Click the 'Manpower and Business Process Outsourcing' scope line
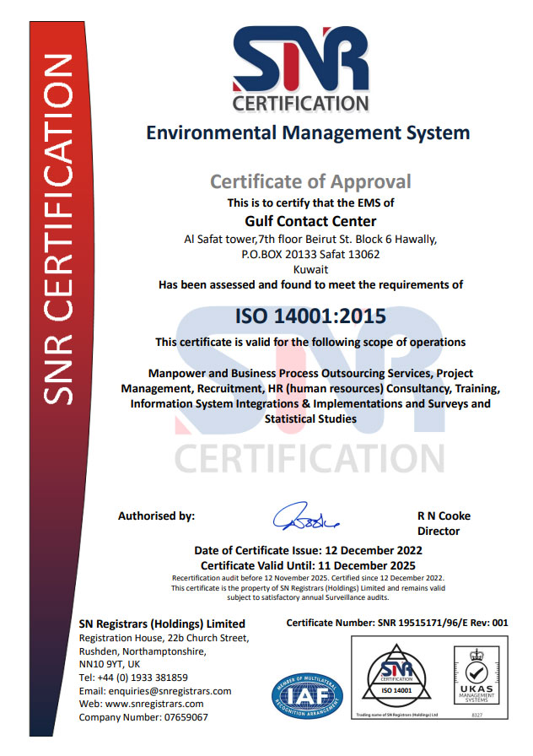 [x=310, y=373]
